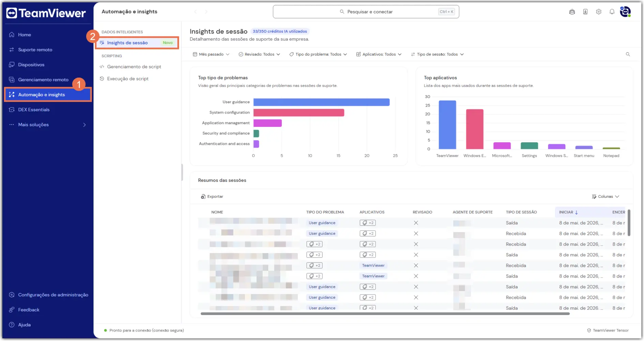
Task: Click the Suporte remoto arrows icon
Action: 12,49
